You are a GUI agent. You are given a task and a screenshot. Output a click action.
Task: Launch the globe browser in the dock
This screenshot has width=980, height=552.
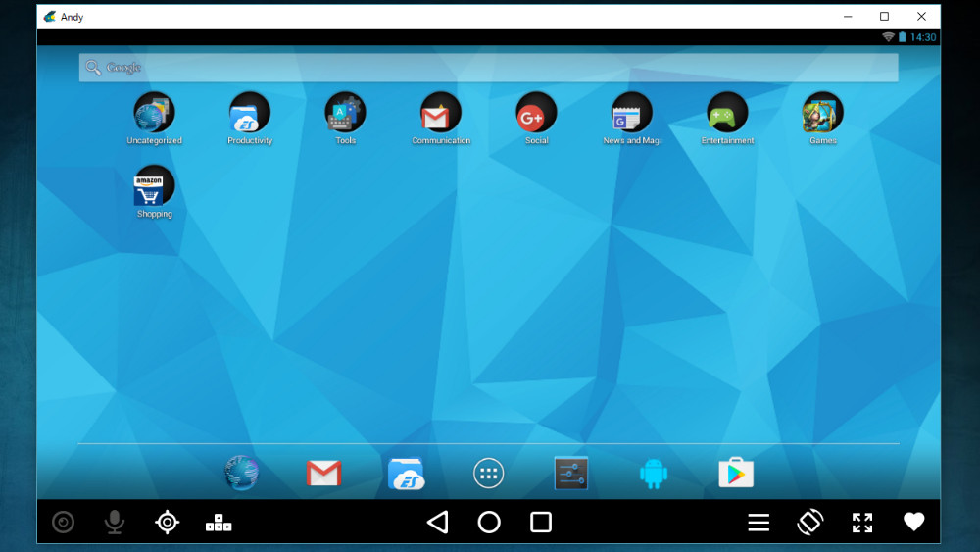click(x=242, y=474)
